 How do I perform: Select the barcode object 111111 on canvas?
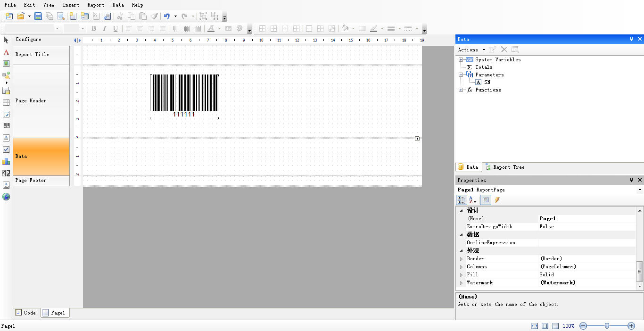click(x=184, y=96)
